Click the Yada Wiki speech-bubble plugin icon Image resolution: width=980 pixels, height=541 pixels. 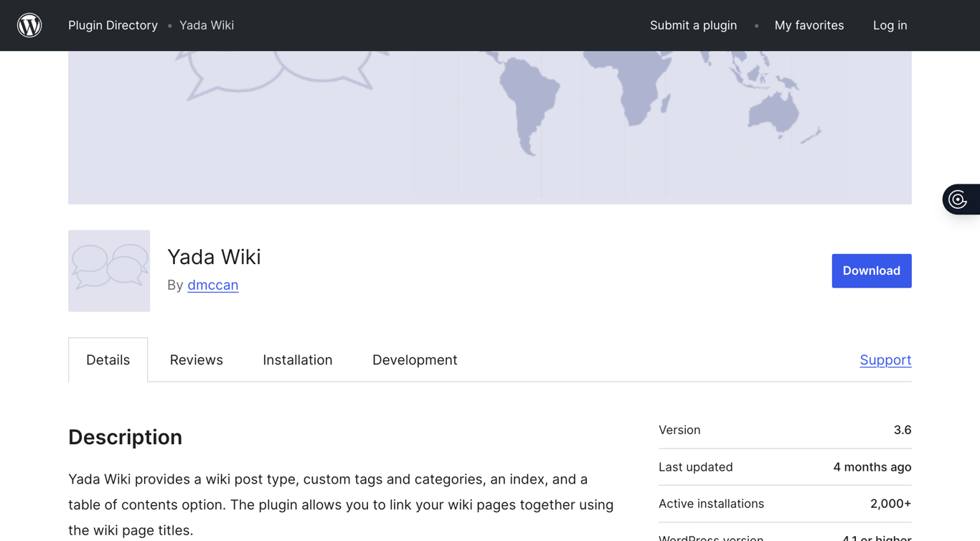(109, 270)
